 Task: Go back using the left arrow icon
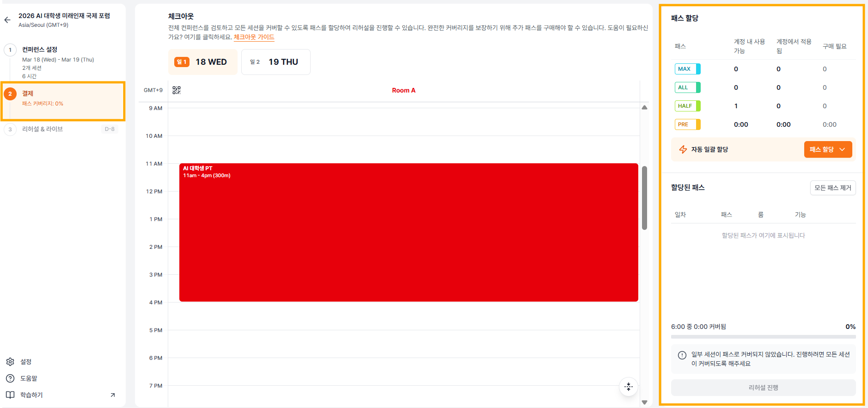coord(7,20)
